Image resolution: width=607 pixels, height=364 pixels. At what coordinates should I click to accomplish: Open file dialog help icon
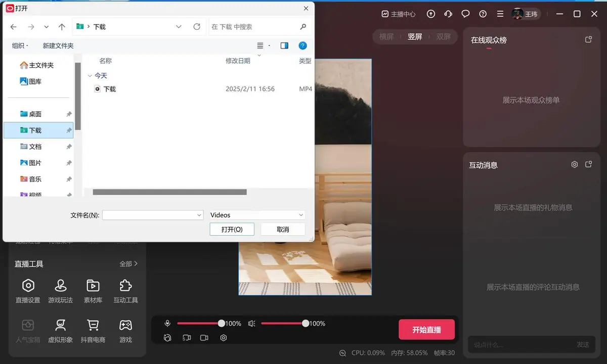pyautogui.click(x=302, y=45)
